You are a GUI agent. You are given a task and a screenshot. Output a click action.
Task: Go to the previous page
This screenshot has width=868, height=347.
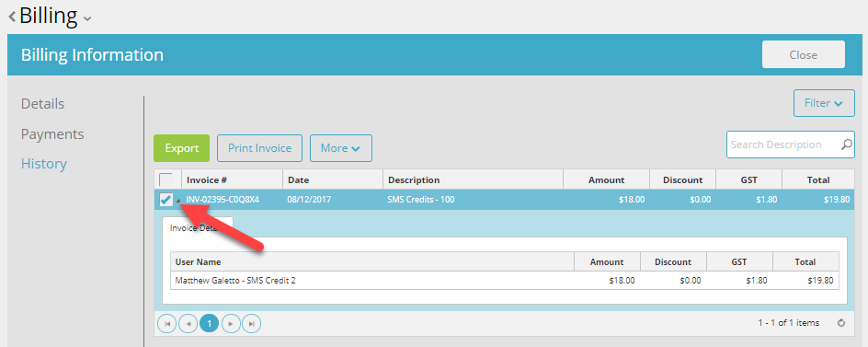188,323
